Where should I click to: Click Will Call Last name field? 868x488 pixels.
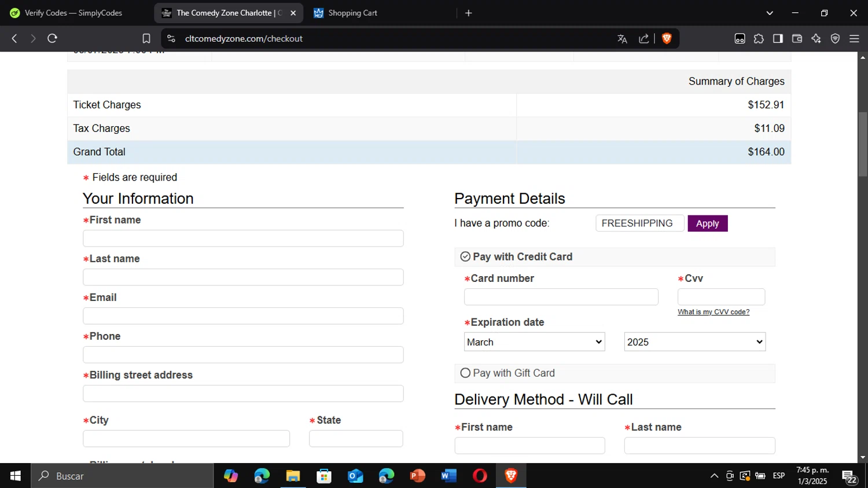[700, 446]
